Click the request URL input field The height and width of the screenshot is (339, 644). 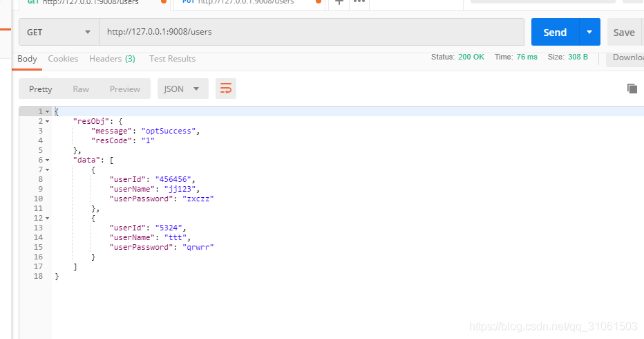(312, 32)
